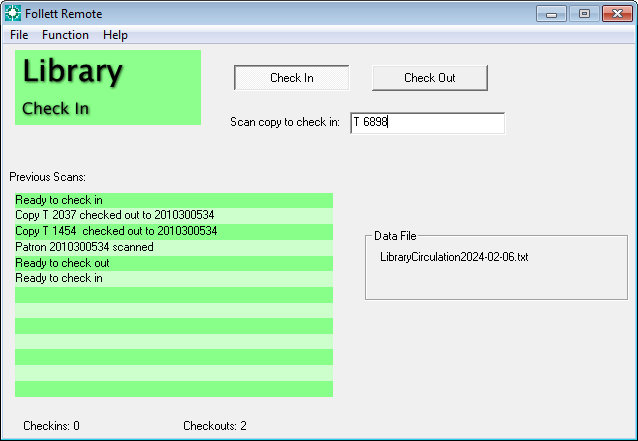Select 'Copy T 1454 checked out' scan entry
Viewport: 638px width, 441px height.
(115, 231)
